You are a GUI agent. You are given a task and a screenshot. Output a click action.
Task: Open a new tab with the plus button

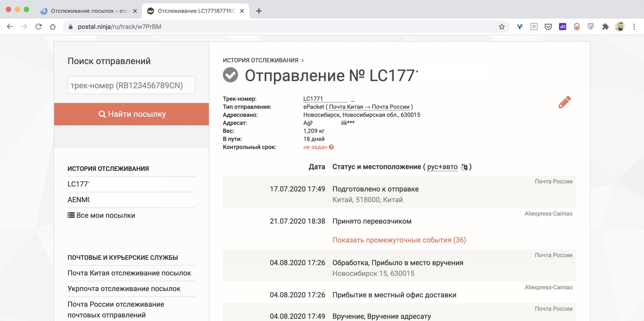[259, 11]
